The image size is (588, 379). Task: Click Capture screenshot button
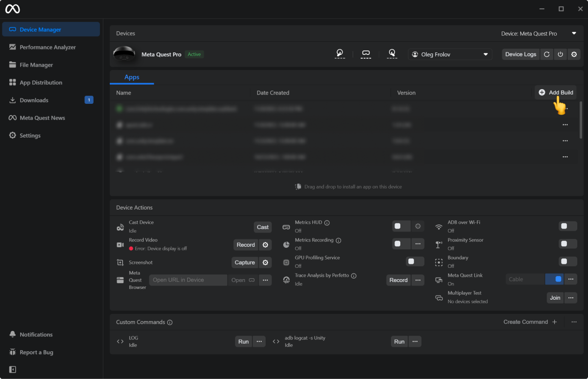click(x=245, y=262)
